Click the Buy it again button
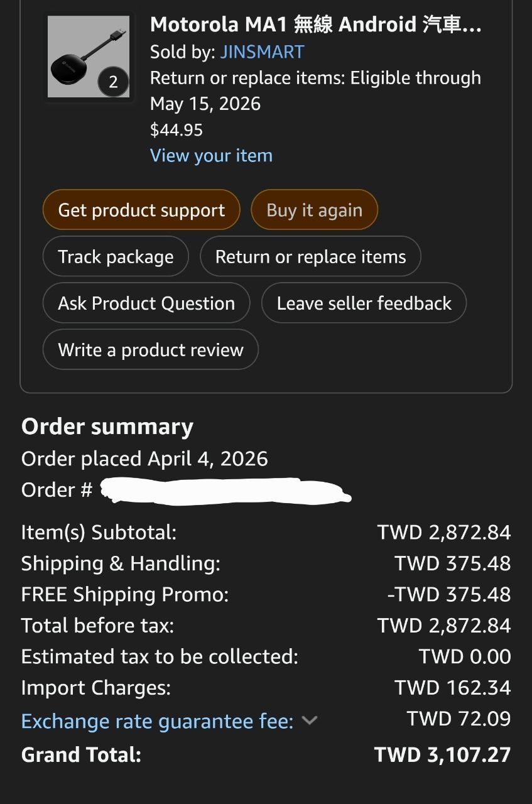The image size is (532, 804). pos(314,210)
